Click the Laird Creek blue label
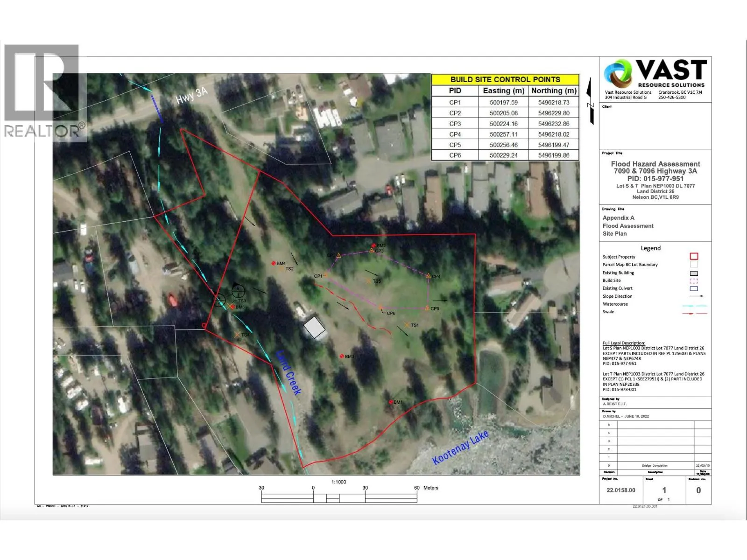747x560 pixels. [289, 372]
